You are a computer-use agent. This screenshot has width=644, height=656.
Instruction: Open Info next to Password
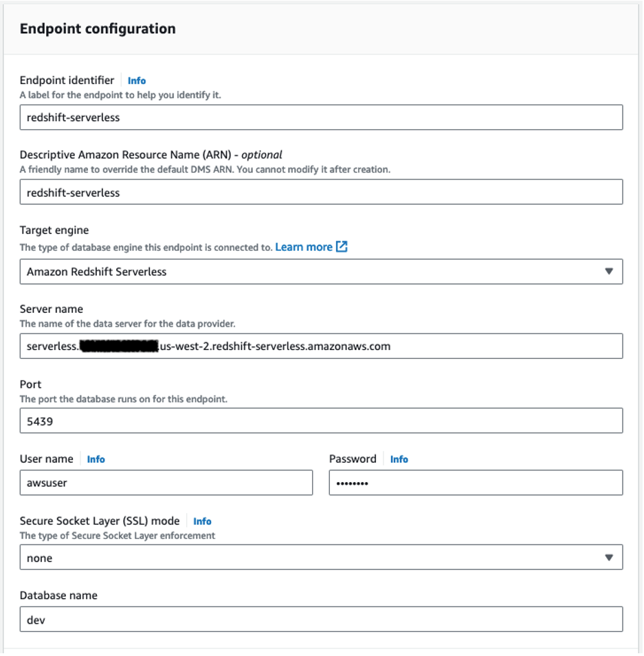coord(399,459)
